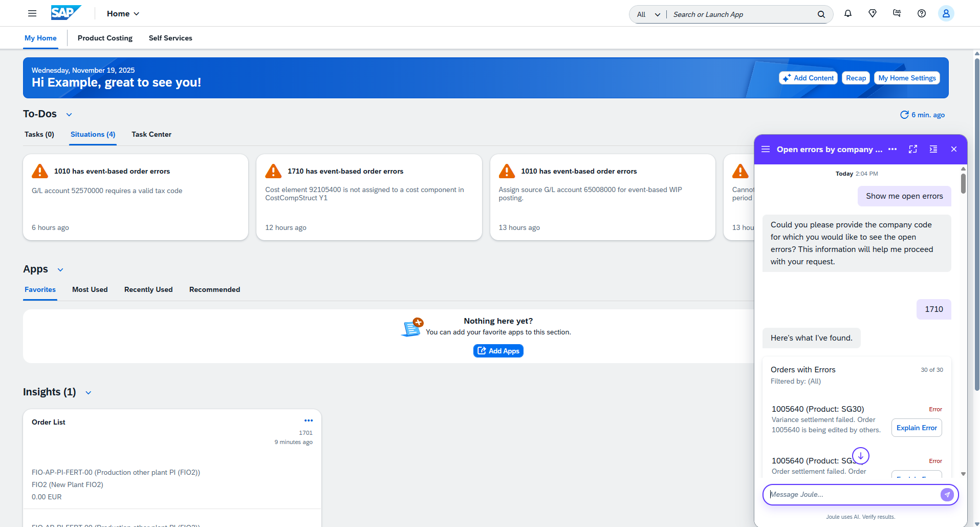Open the user profile avatar

[x=946, y=14]
